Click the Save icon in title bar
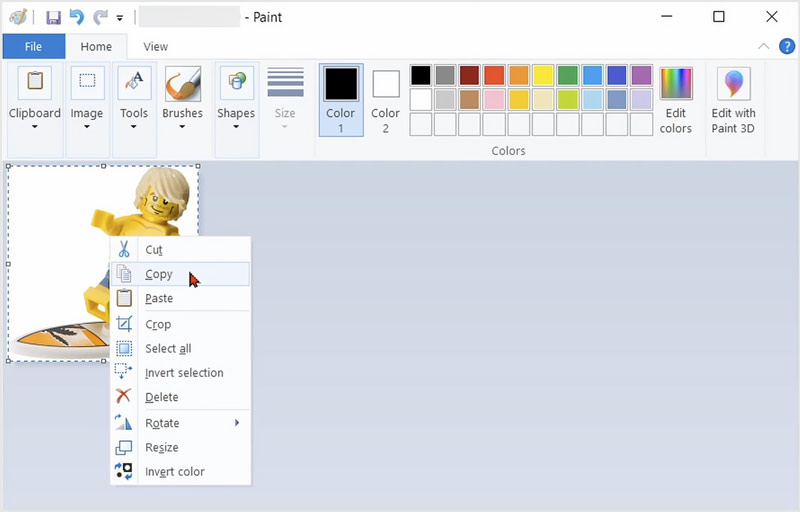The height and width of the screenshot is (512, 800). (54, 17)
